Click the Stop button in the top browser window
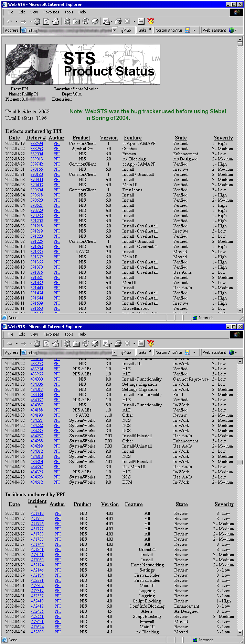The image size is (245, 644). [37, 21]
